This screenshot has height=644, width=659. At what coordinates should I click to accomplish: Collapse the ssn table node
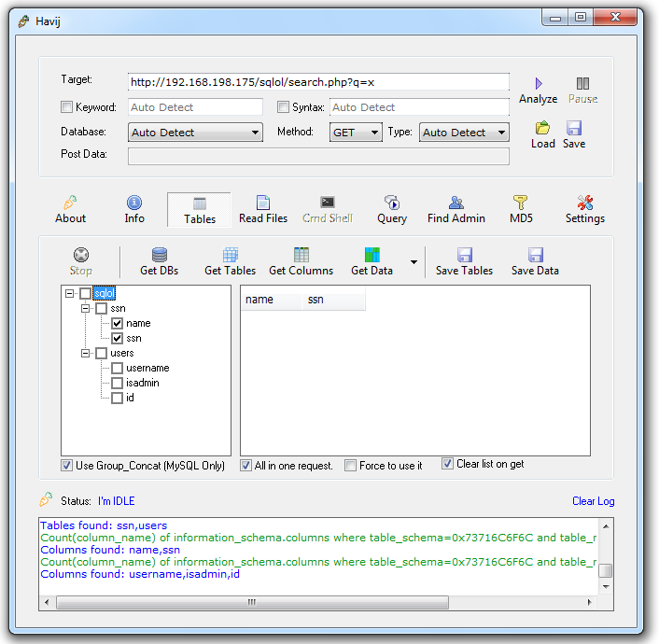coord(85,309)
